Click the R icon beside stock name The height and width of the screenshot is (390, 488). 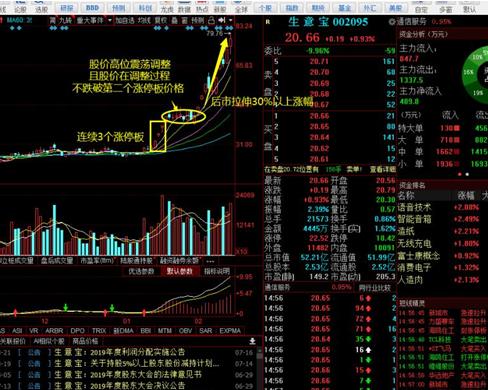tap(267, 22)
